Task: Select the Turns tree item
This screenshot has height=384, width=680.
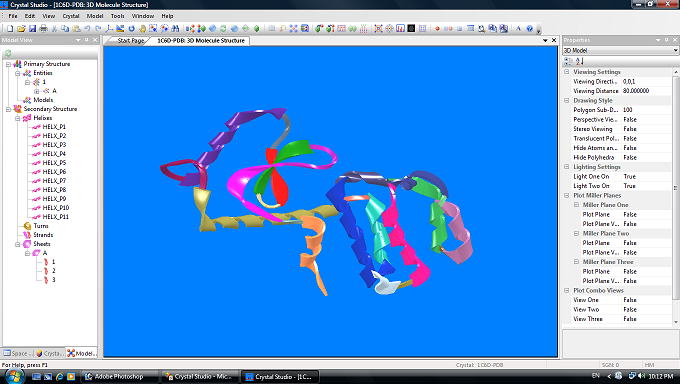Action: (x=41, y=226)
